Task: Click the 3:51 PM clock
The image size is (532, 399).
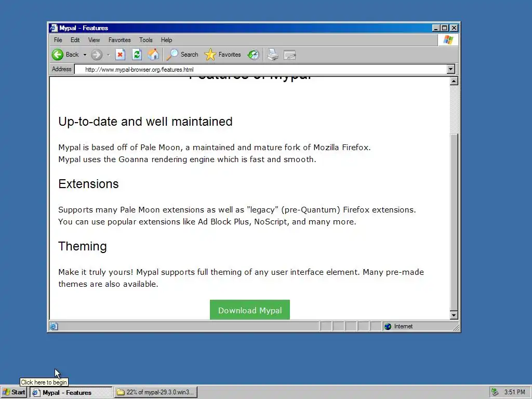Action: [514, 392]
